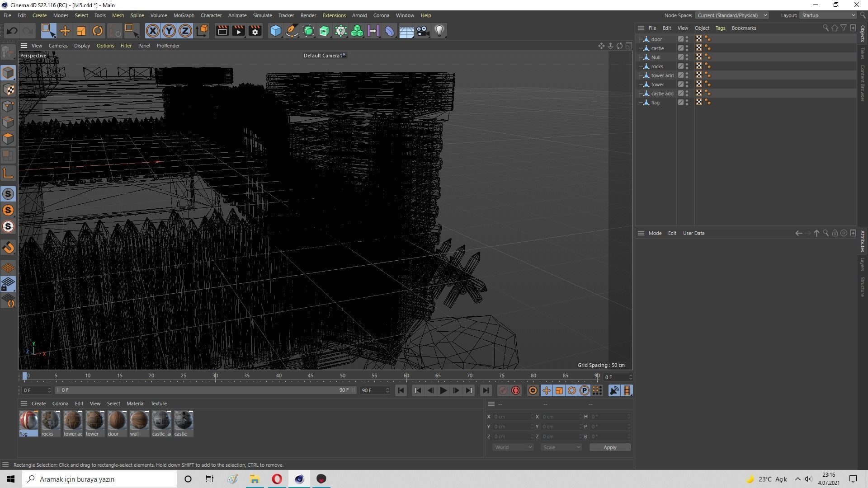Switch to Polygons mode in left palette
The image size is (868, 488).
8,139
